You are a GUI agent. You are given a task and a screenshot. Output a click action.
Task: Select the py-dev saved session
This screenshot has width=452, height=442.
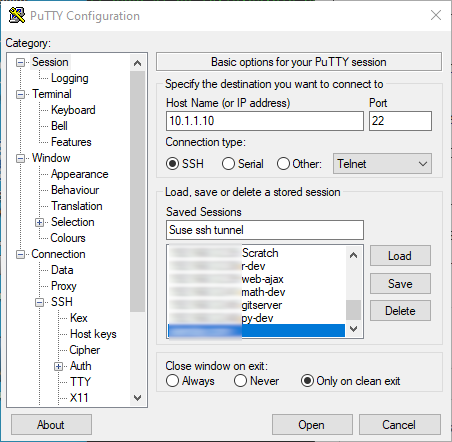256,318
